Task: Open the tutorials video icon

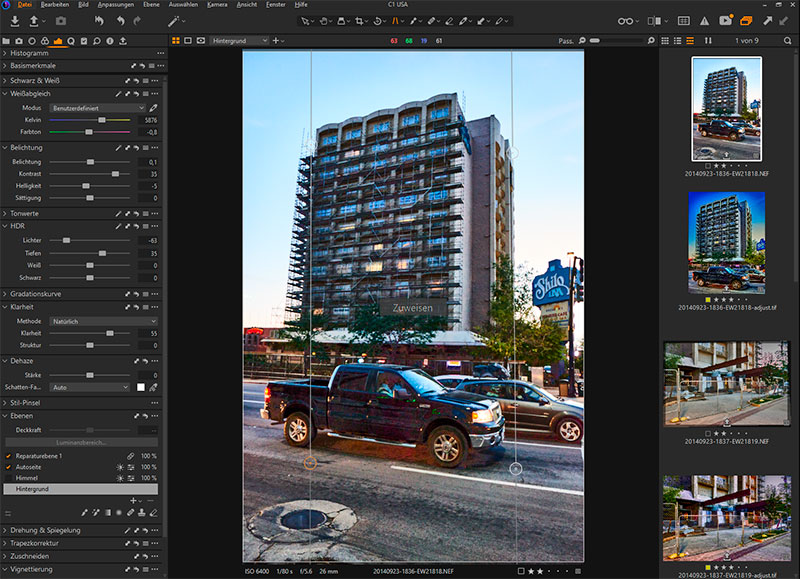Action: [x=725, y=21]
